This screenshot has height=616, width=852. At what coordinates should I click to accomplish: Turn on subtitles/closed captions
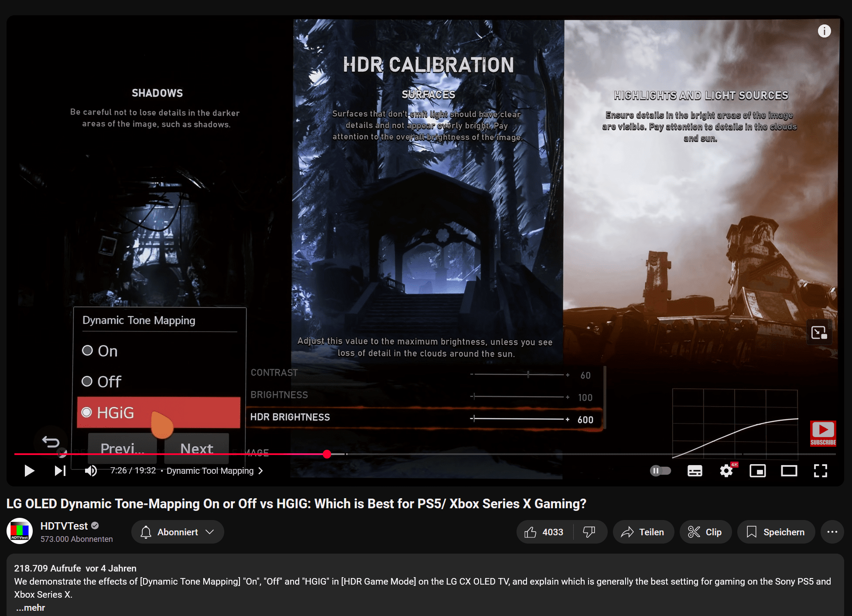click(x=695, y=471)
